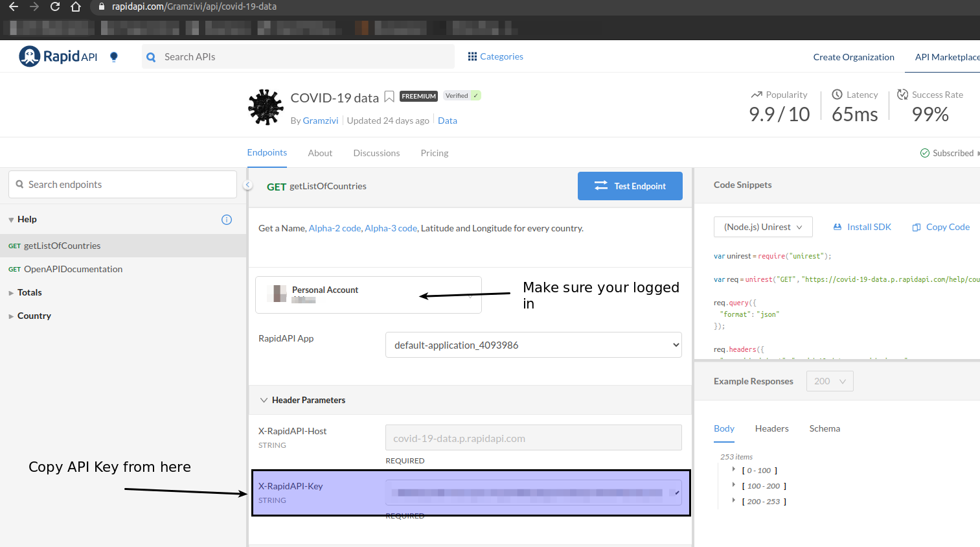Click the Popularity trend icon
Screen dimensions: 980x547
[x=757, y=95]
